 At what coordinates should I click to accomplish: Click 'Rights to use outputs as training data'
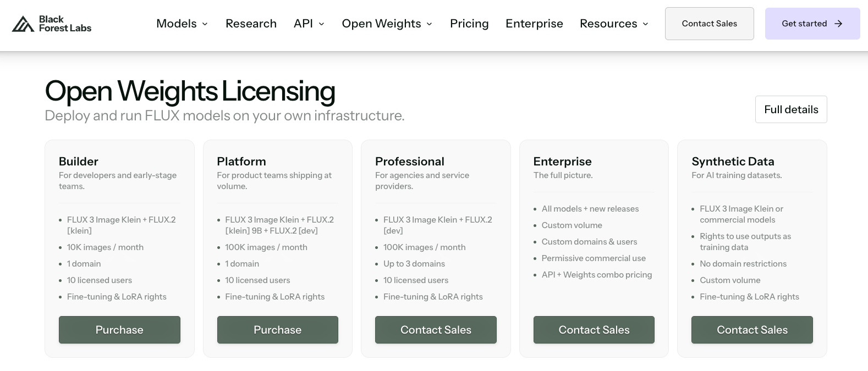(x=745, y=242)
